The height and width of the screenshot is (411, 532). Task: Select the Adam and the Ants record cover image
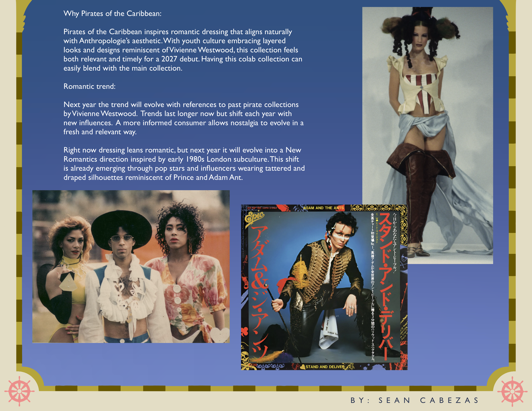click(324, 287)
